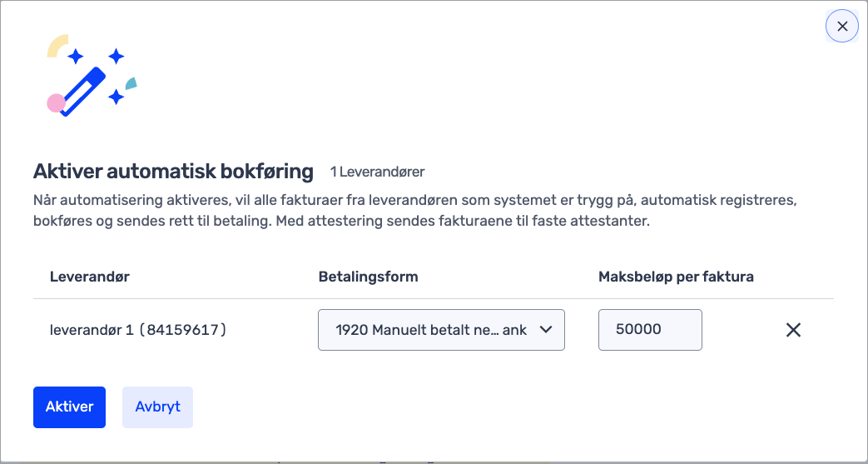Click the Leverandør column header
Screen dimensions: 868x464
point(90,277)
